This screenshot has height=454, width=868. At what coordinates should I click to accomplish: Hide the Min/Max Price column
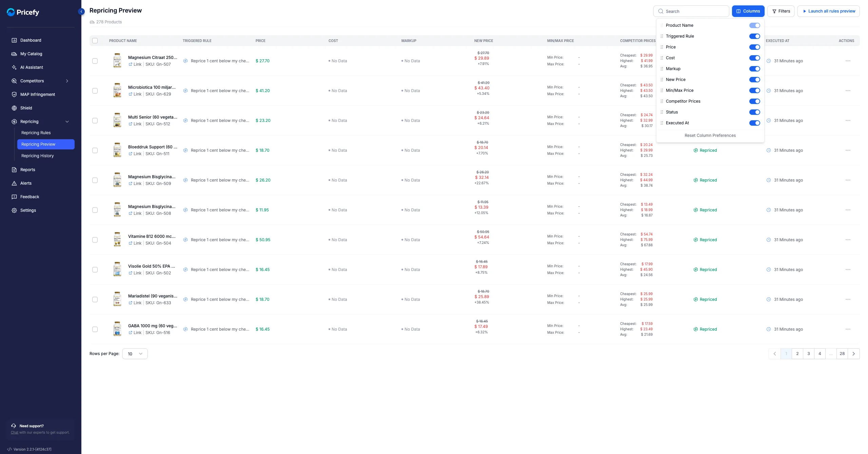(x=754, y=90)
